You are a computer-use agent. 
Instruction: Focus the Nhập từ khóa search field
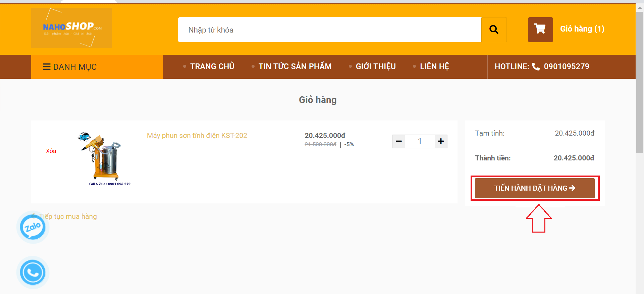(329, 30)
